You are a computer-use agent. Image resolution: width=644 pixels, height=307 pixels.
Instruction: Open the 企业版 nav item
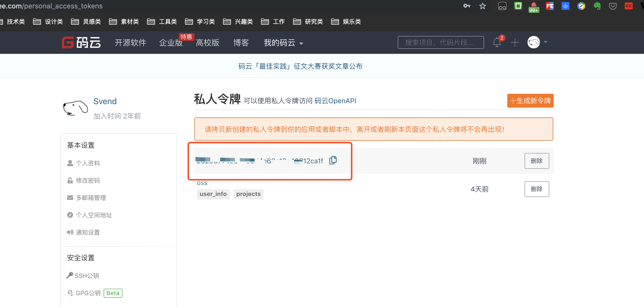171,42
